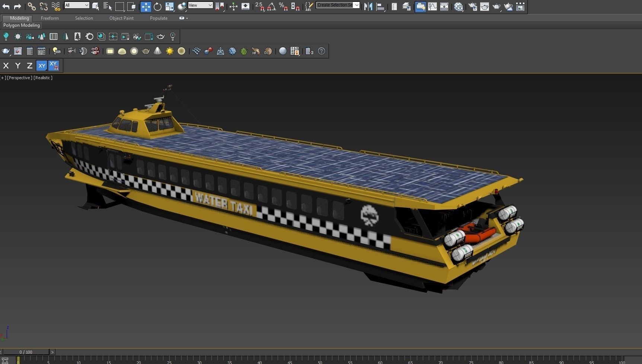Toggle snaps use axis constraints XY magnet

tap(54, 66)
